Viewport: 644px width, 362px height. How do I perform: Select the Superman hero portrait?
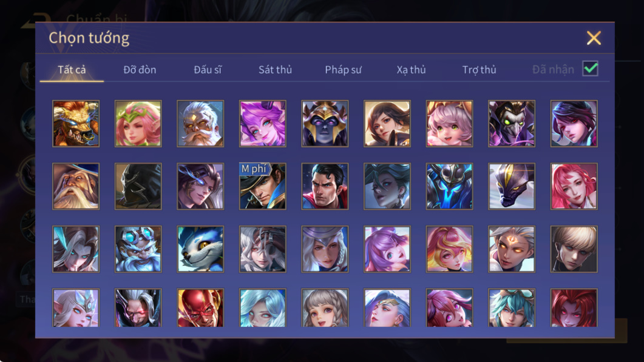click(x=325, y=186)
